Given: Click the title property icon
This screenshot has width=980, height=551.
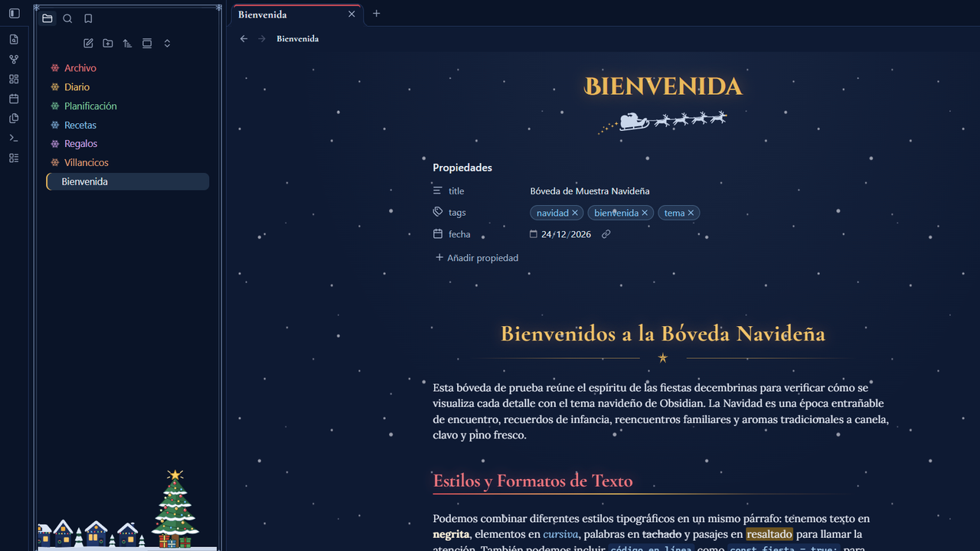Looking at the screenshot, I should [x=438, y=191].
